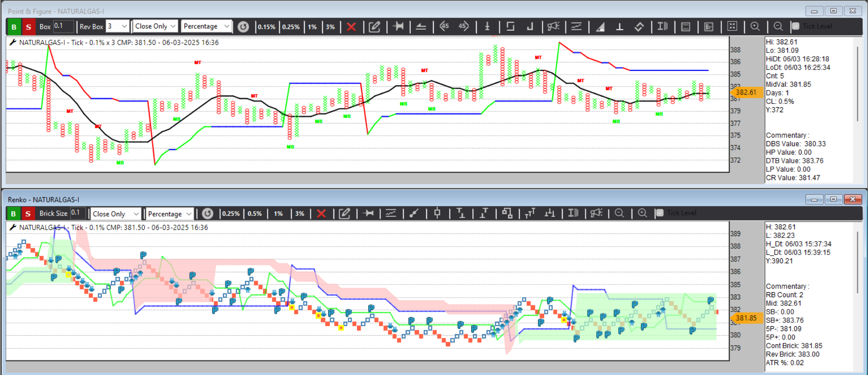Click green B buy button in Renko toolbar
The width and height of the screenshot is (868, 375).
click(14, 214)
